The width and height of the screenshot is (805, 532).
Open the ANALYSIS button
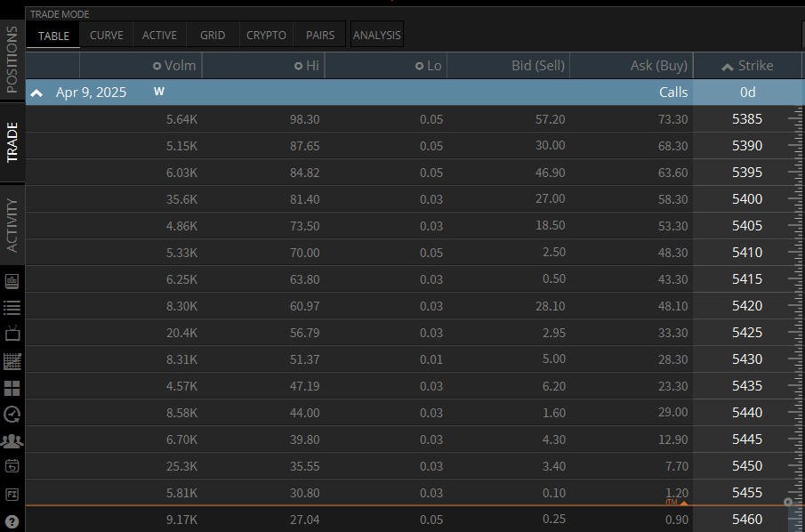377,35
